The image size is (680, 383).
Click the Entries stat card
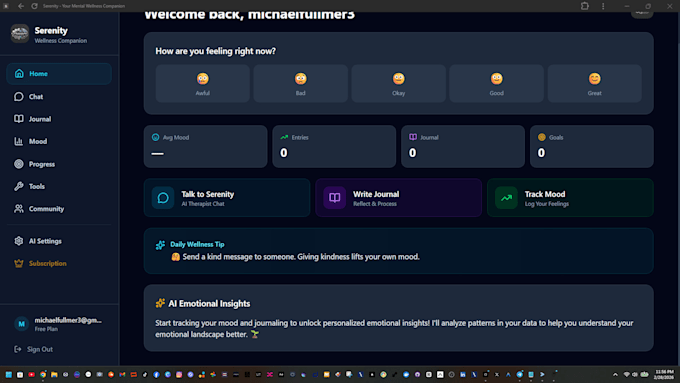point(334,147)
